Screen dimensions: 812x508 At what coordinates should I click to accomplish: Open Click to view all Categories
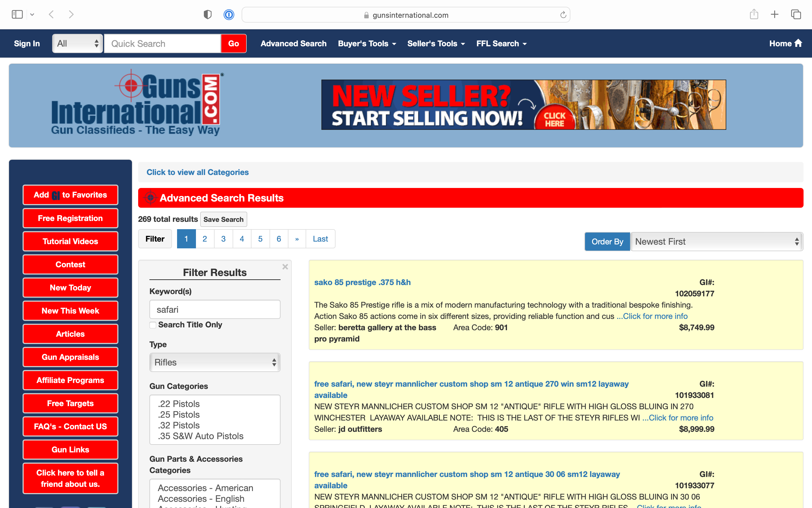click(198, 172)
